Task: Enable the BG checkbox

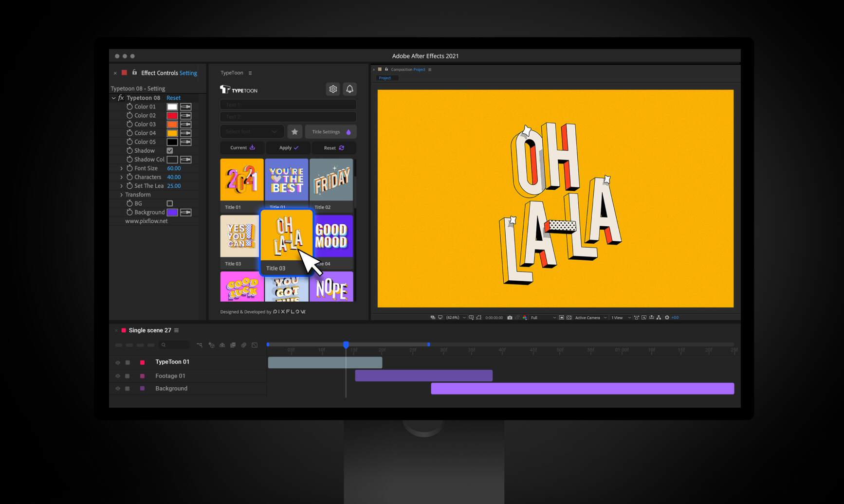Action: tap(170, 203)
